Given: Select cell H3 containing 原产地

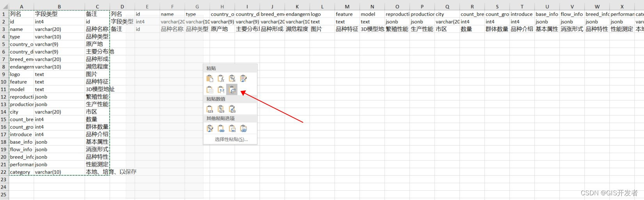Looking at the screenshot, I should point(222,29).
